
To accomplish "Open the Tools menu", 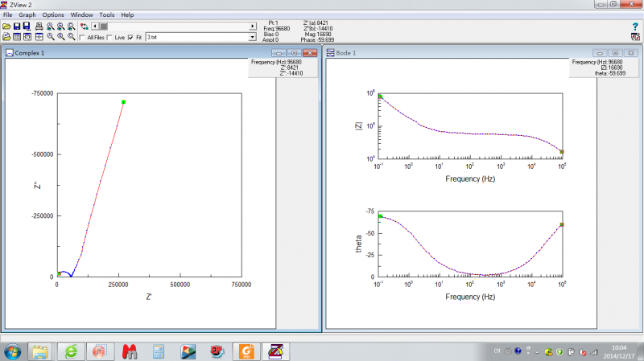I will [107, 14].
